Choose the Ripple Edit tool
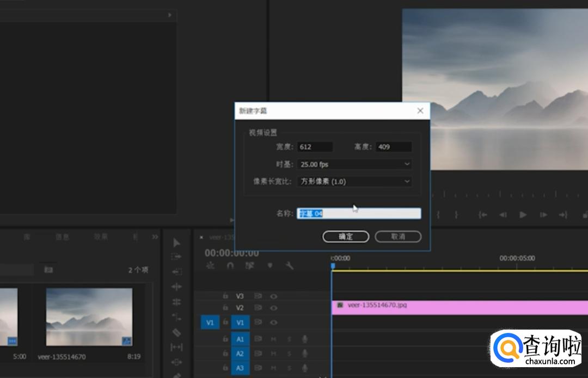The image size is (588, 378). coord(176,287)
